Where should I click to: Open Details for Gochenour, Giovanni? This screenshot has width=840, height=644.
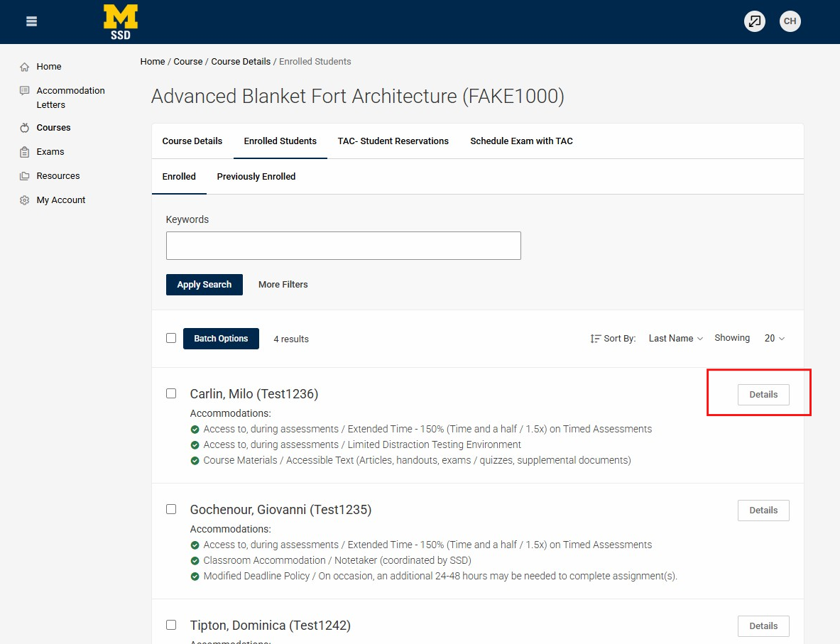pos(763,510)
